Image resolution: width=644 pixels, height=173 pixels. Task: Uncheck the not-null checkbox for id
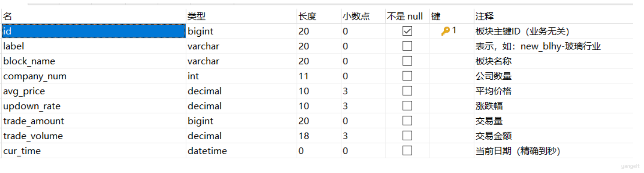407,31
